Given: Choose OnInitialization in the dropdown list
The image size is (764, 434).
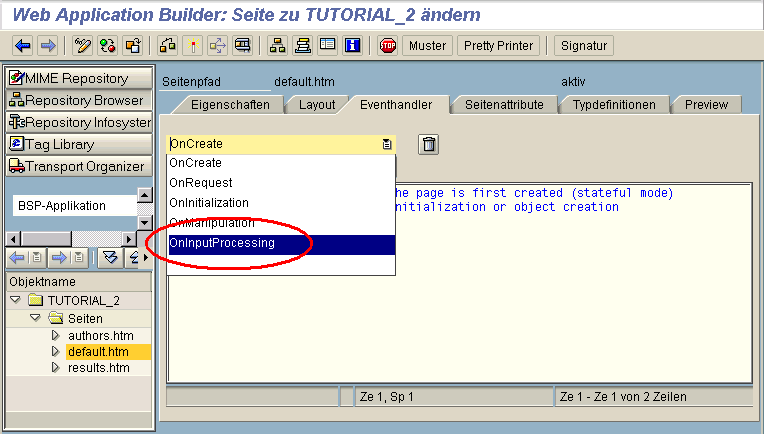Looking at the screenshot, I should (x=209, y=203).
